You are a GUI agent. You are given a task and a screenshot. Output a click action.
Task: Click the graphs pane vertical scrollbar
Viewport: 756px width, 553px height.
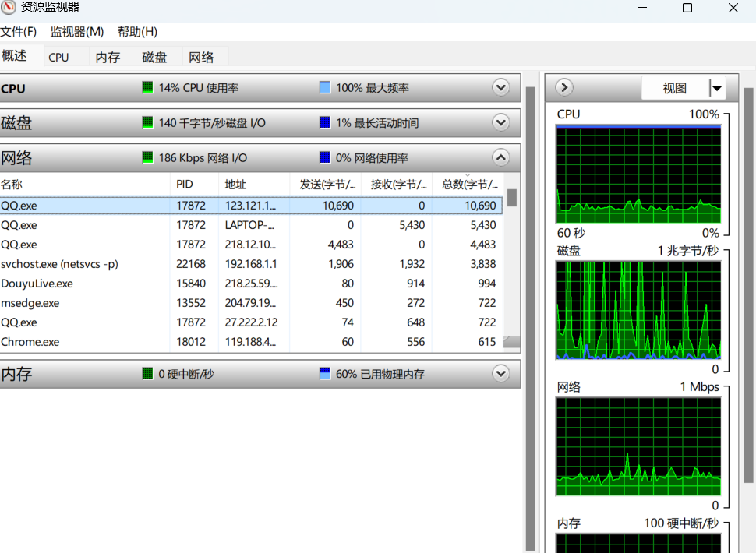click(749, 285)
